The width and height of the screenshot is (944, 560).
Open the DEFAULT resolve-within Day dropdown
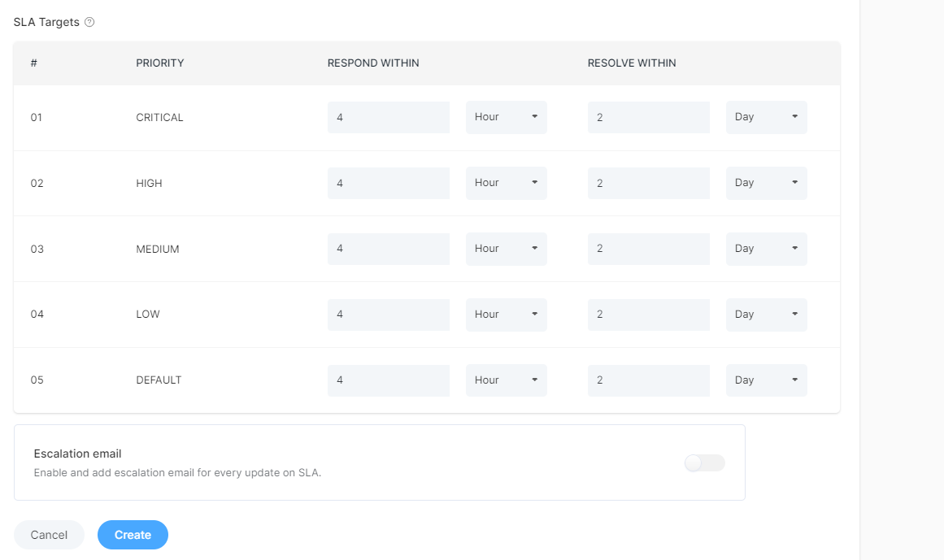767,380
